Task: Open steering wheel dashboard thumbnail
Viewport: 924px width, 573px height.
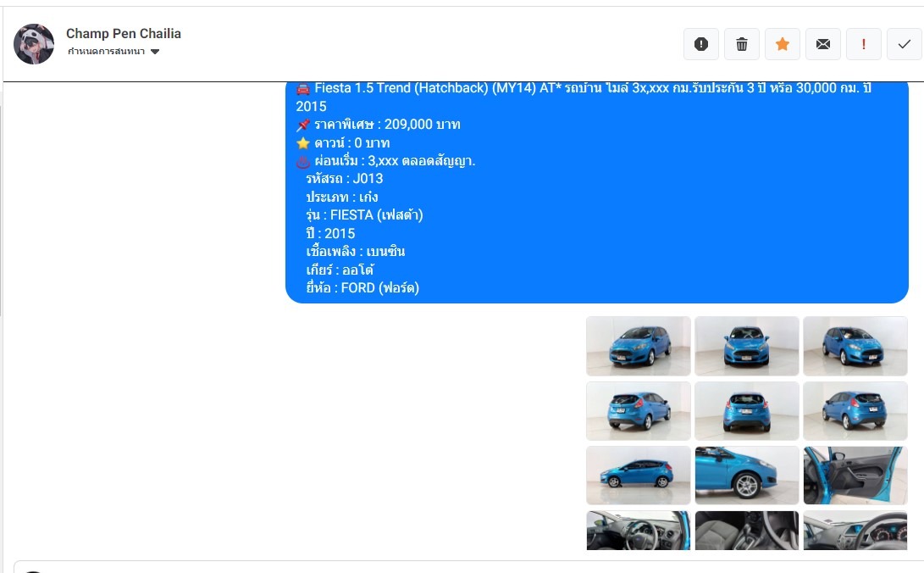Action: tap(639, 531)
